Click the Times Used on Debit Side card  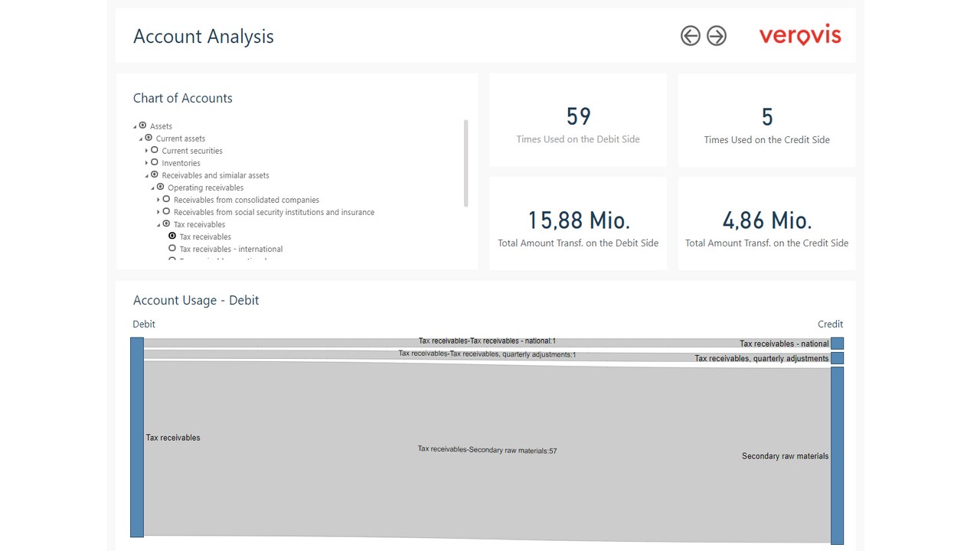click(578, 120)
